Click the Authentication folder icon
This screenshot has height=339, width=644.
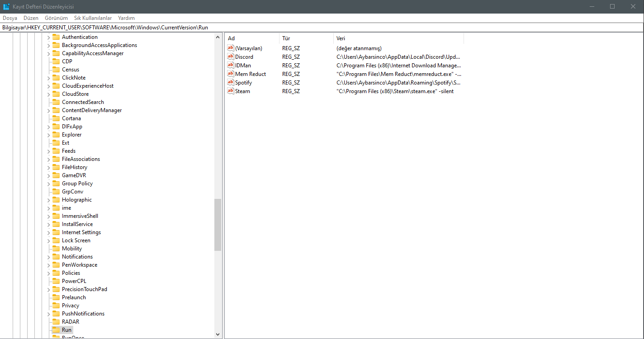click(56, 37)
